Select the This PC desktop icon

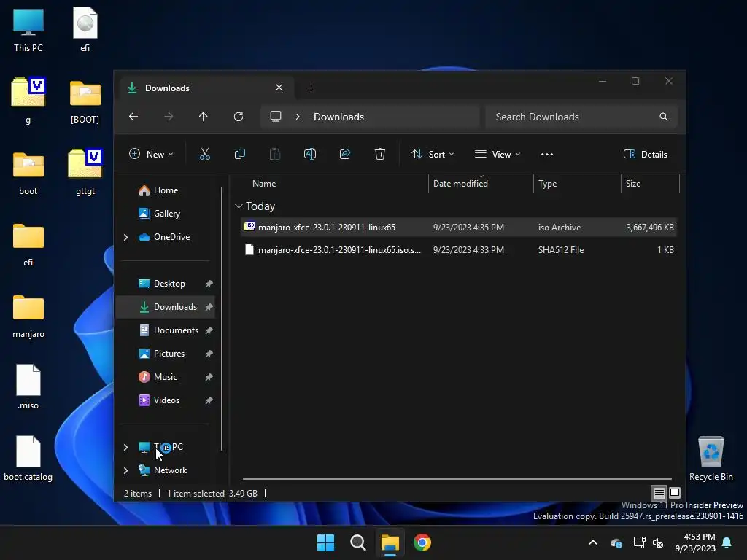[28, 30]
